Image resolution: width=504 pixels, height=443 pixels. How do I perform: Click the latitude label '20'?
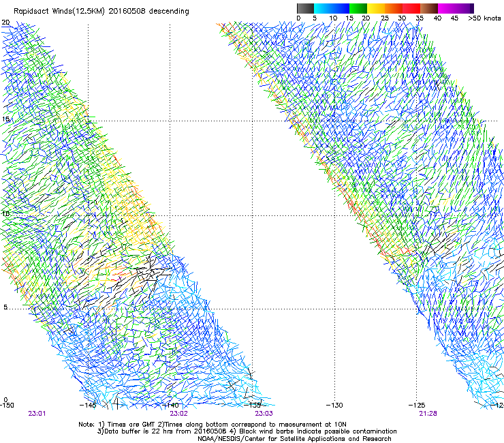(5, 22)
